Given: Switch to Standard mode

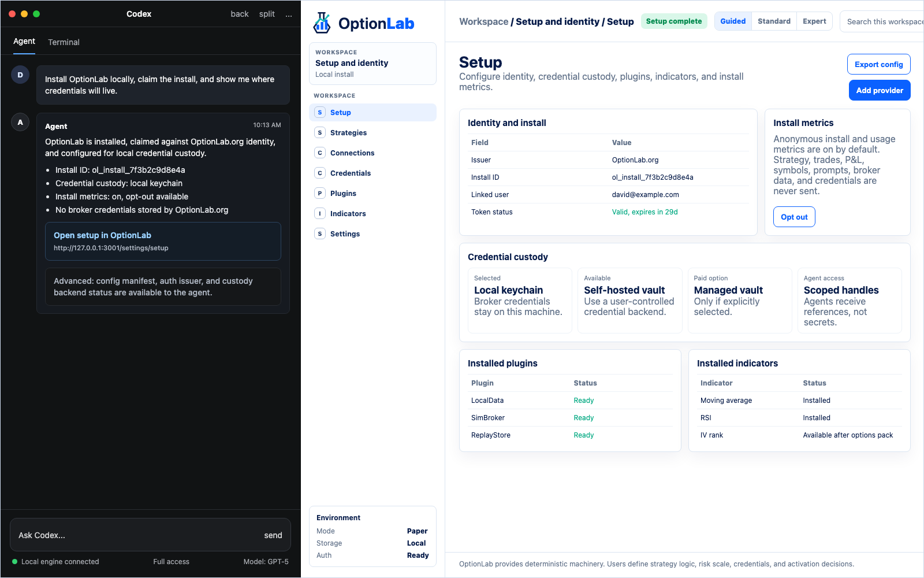Looking at the screenshot, I should tap(774, 21).
